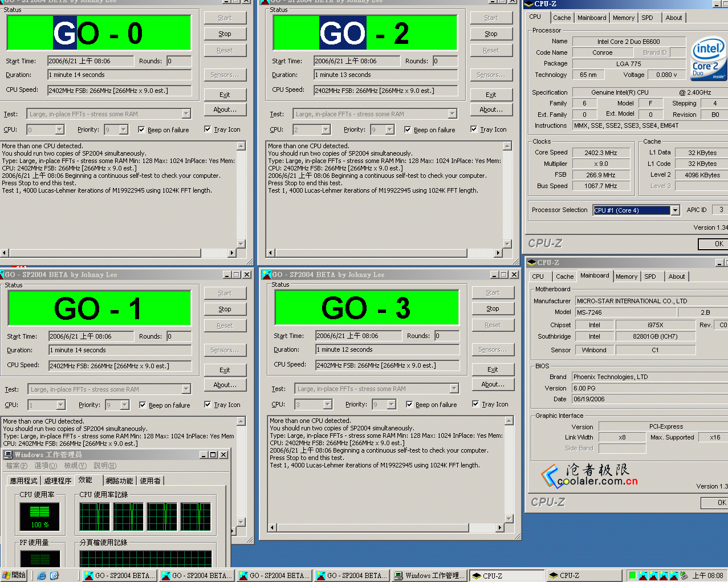Click OK in the CPU-Z Mainboard window
This screenshot has width=728, height=582.
pyautogui.click(x=714, y=503)
